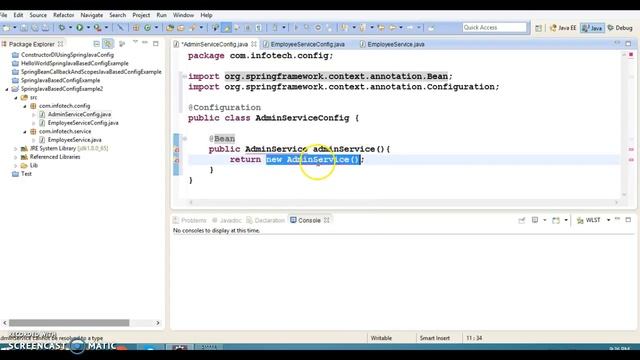Open the Refactor menu

[64, 15]
